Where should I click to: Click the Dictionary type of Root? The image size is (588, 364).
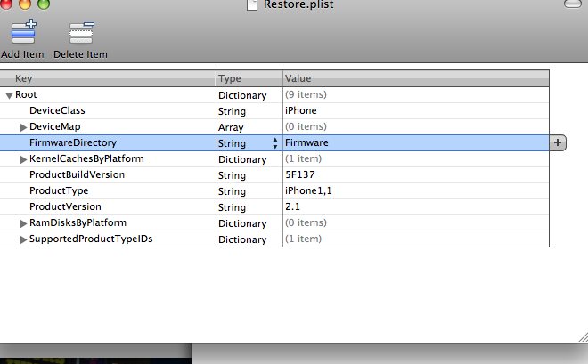click(242, 95)
